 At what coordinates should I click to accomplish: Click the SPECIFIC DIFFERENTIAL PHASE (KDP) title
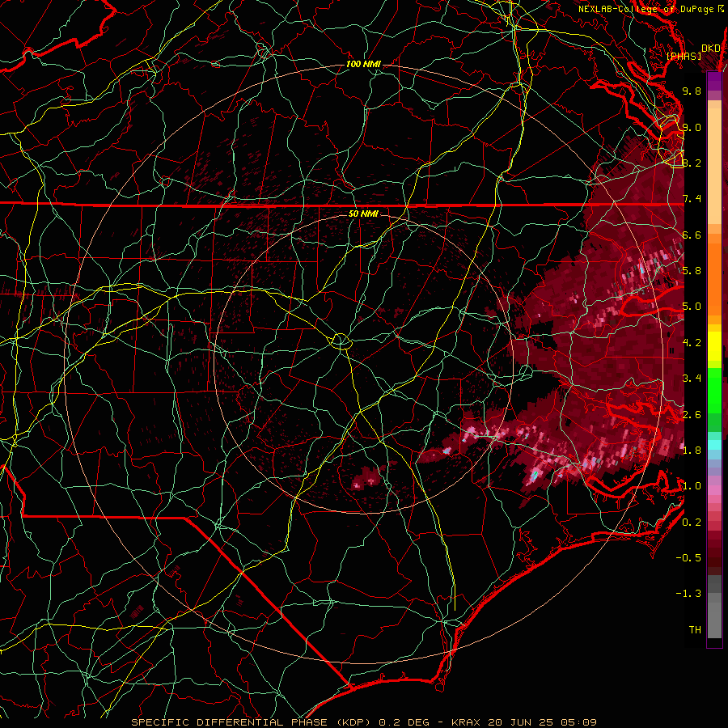click(252, 722)
